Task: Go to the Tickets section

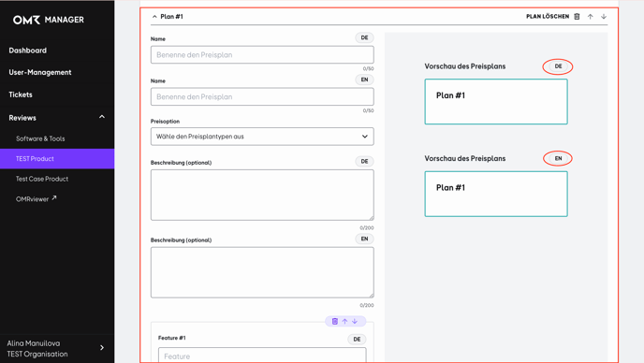Action: (x=21, y=94)
